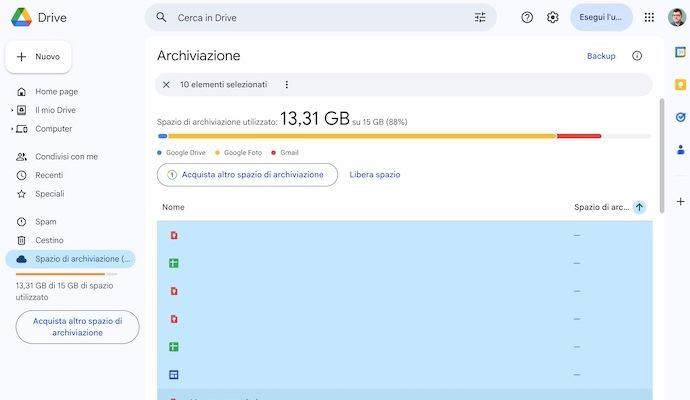Screen dimensions: 690x400
Task: Click the Nuovo button
Action: [x=38, y=57]
